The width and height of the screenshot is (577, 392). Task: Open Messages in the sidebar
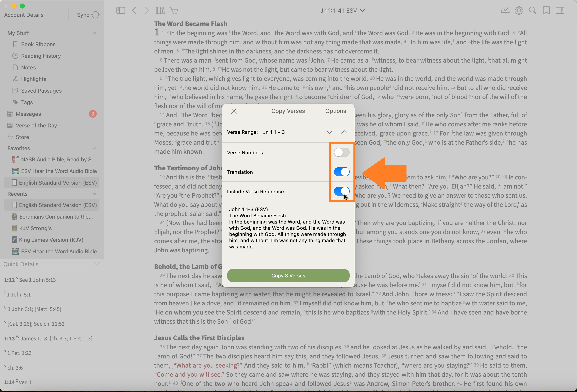coord(28,114)
